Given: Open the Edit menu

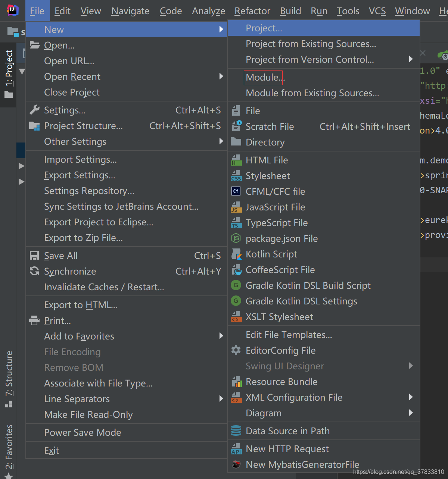Looking at the screenshot, I should pos(62,11).
